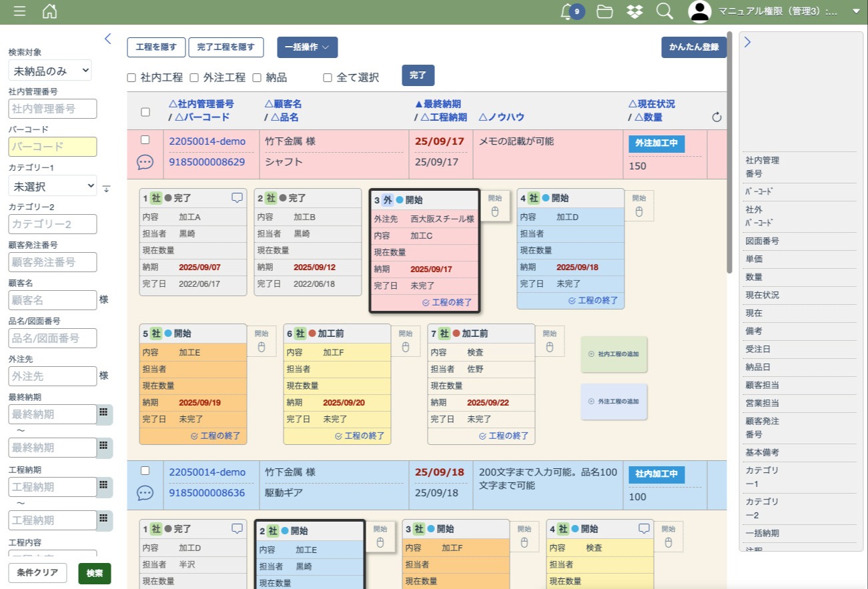Screen dimensions: 868x589
Task: Click calendar icon beside first 最終納期 field
Action: coord(103,414)
